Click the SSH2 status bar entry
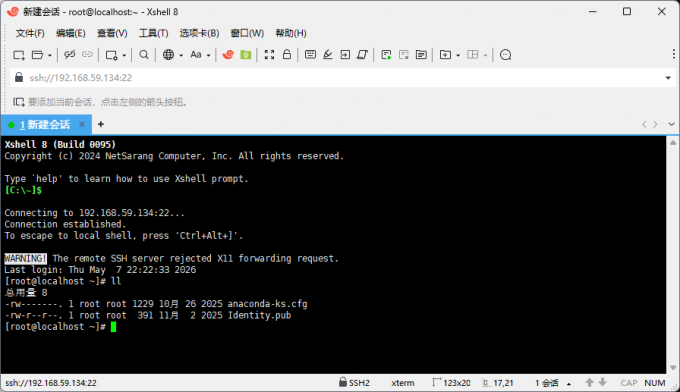The image size is (680, 392). (354, 382)
